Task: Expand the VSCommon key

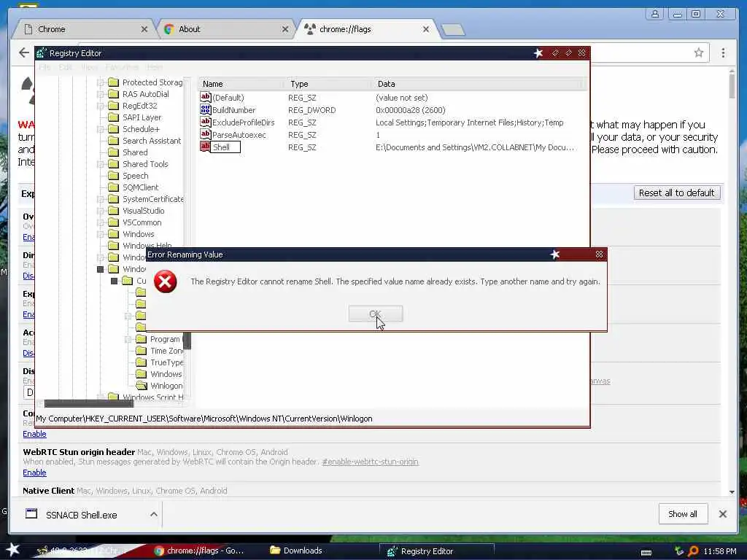Action: 101,222
